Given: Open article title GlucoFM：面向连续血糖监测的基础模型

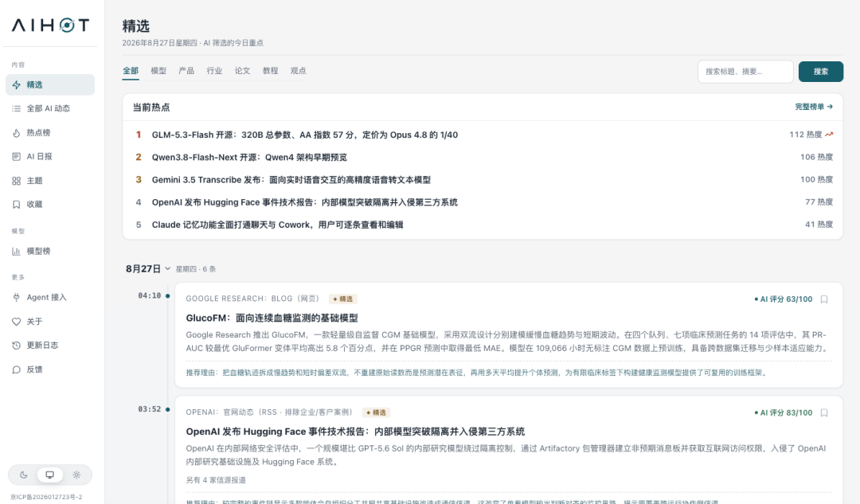Looking at the screenshot, I should tap(272, 318).
